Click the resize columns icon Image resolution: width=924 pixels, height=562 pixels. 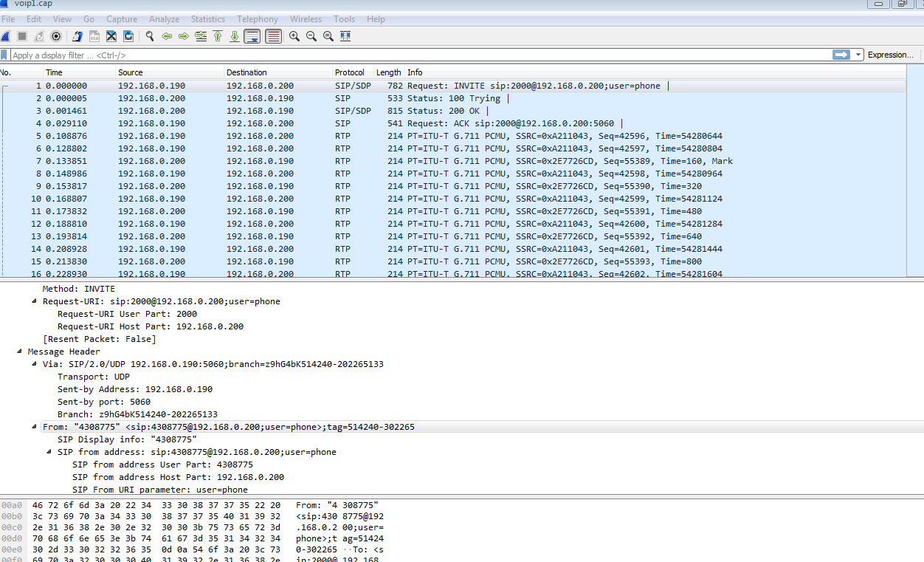tap(345, 36)
